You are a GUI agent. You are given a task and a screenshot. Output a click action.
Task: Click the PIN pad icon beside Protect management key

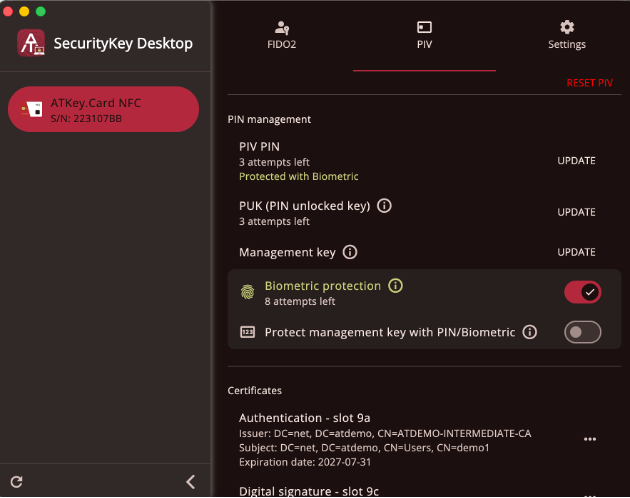click(248, 332)
